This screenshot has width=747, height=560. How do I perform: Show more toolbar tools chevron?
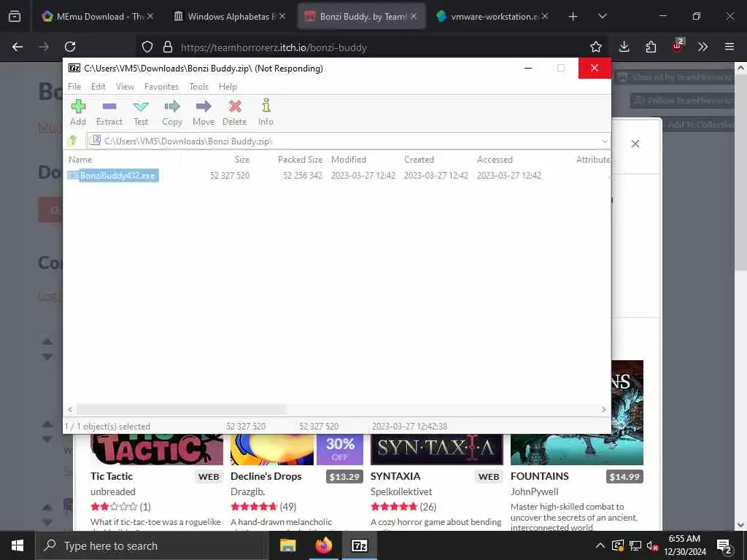tap(703, 47)
